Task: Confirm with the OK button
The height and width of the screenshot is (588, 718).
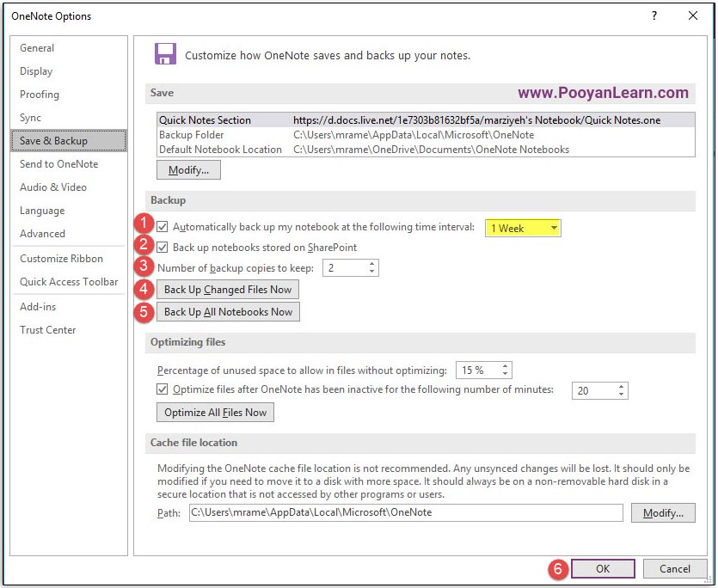Action: pyautogui.click(x=603, y=569)
